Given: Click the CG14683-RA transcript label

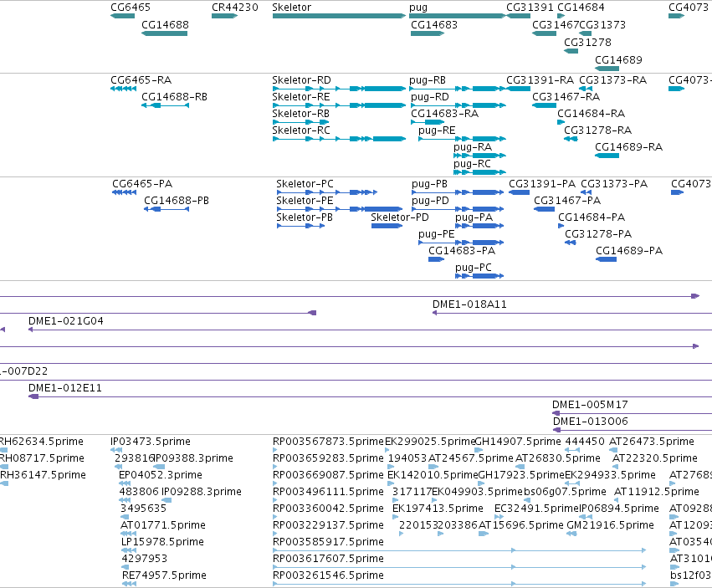Looking at the screenshot, I should [x=444, y=114].
